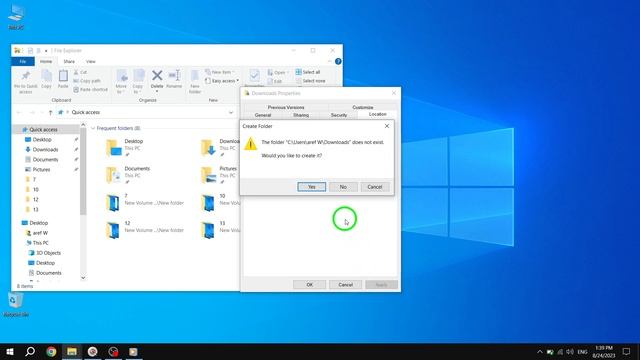Select aref W in navigation pane
Viewport: 640px width, 360px height.
[x=40, y=233]
